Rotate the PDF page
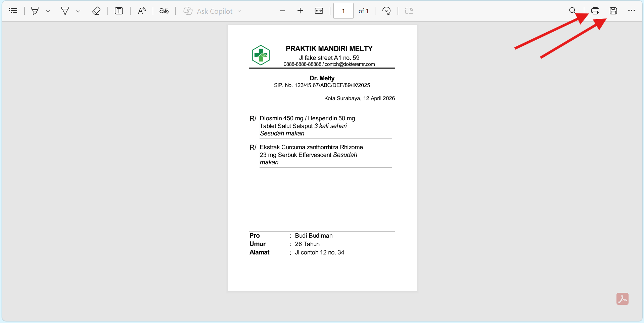The width and height of the screenshot is (644, 323). [386, 11]
